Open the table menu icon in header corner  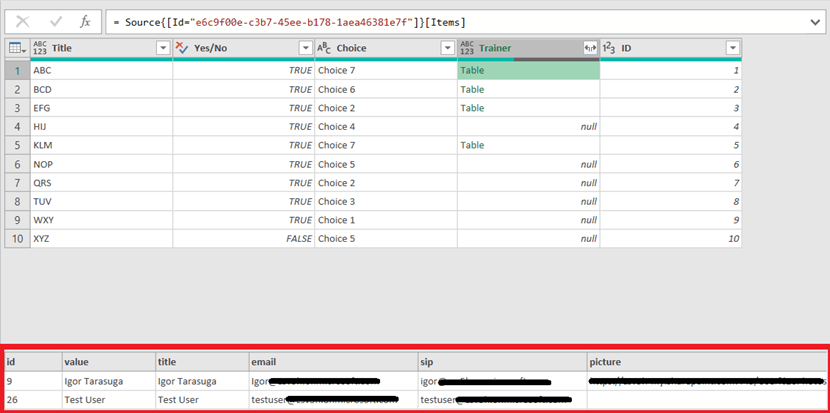pos(17,48)
